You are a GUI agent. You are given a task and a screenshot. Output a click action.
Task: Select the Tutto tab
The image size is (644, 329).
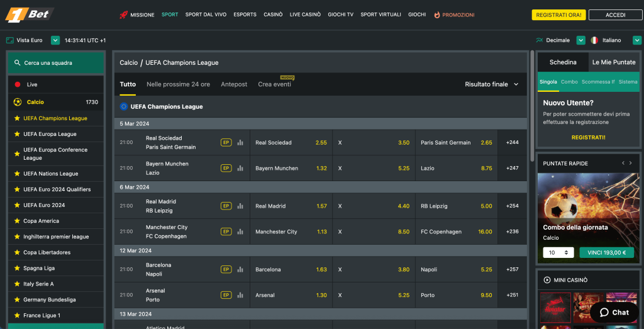point(128,84)
